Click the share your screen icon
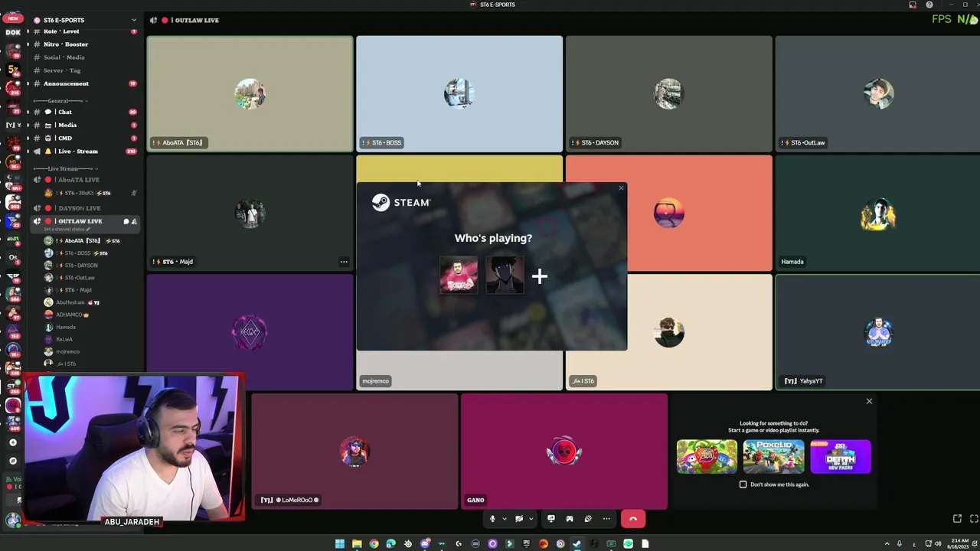This screenshot has height=551, width=980. coord(551,519)
